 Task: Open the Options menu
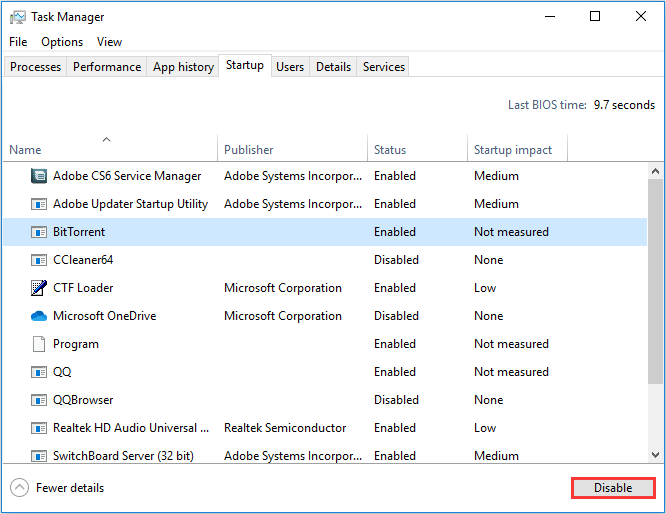(x=62, y=42)
